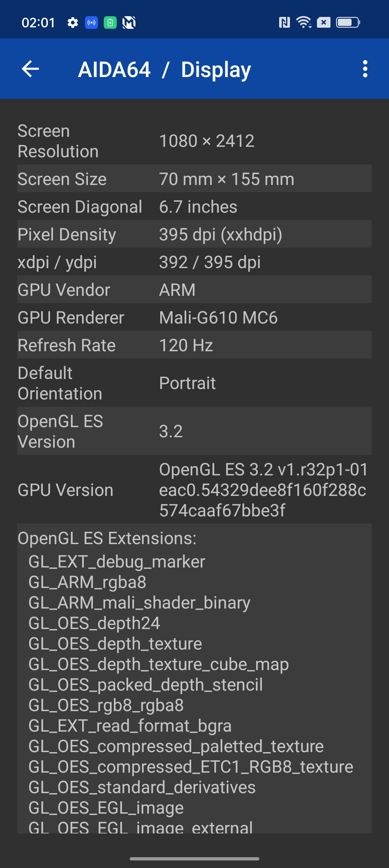Image resolution: width=389 pixels, height=868 pixels.
Task: Tap the battery indicator icon
Action: (348, 23)
